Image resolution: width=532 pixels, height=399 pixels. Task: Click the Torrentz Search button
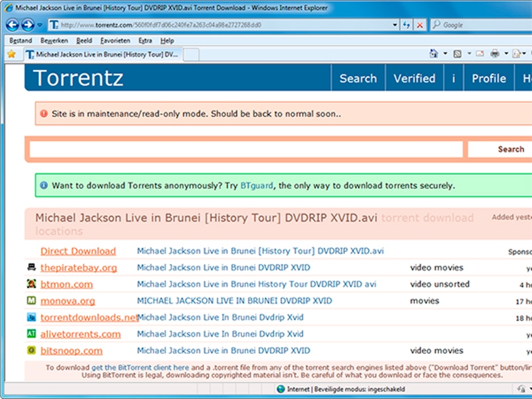tap(500, 149)
